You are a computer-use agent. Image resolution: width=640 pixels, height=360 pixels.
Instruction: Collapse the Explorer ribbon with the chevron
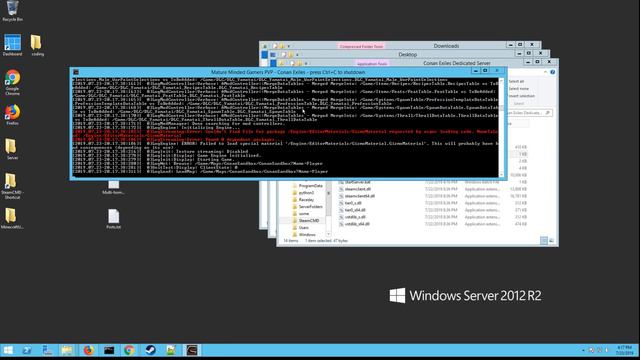(545, 72)
